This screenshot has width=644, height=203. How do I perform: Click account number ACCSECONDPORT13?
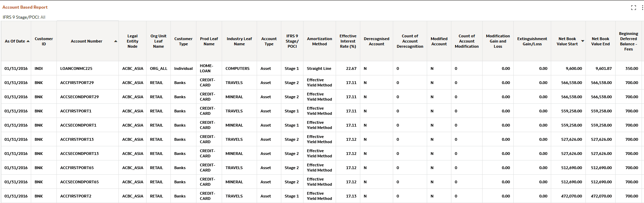pos(79,154)
